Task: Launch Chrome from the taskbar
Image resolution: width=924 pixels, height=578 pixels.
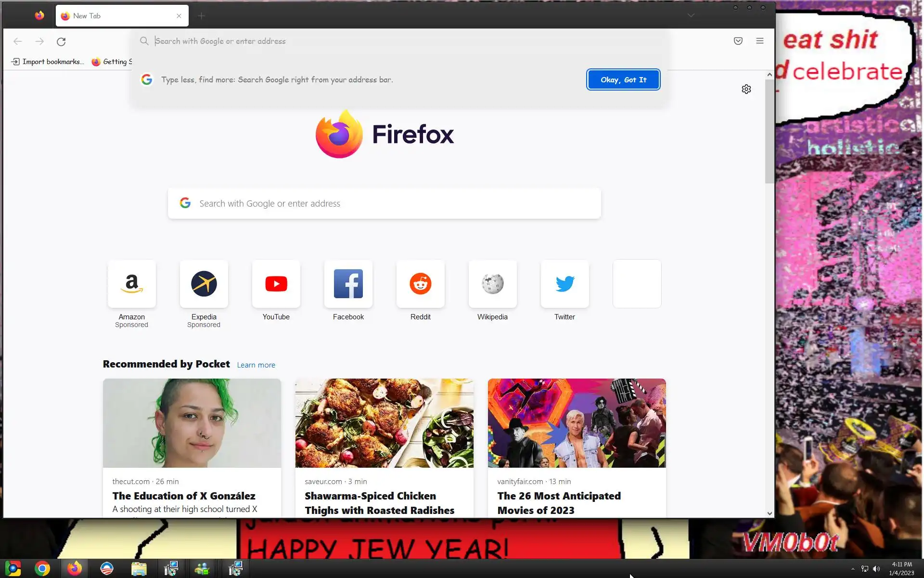Action: (x=42, y=569)
